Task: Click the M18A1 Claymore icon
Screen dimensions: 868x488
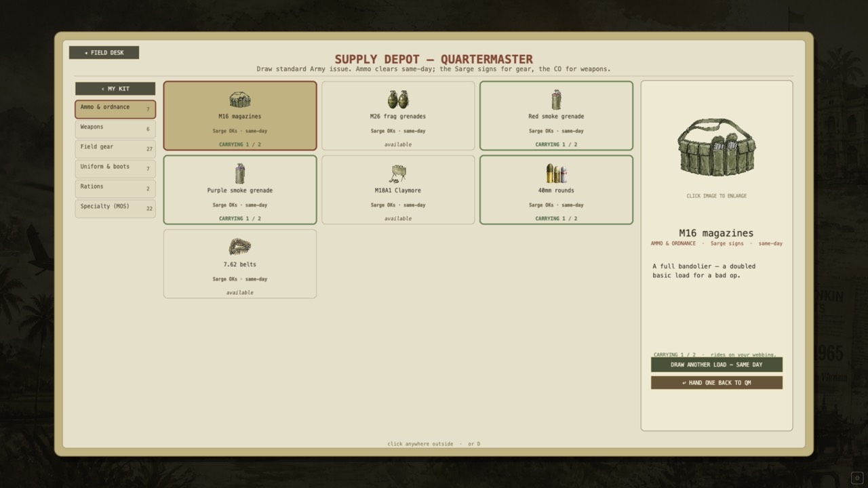Action: coord(398,174)
